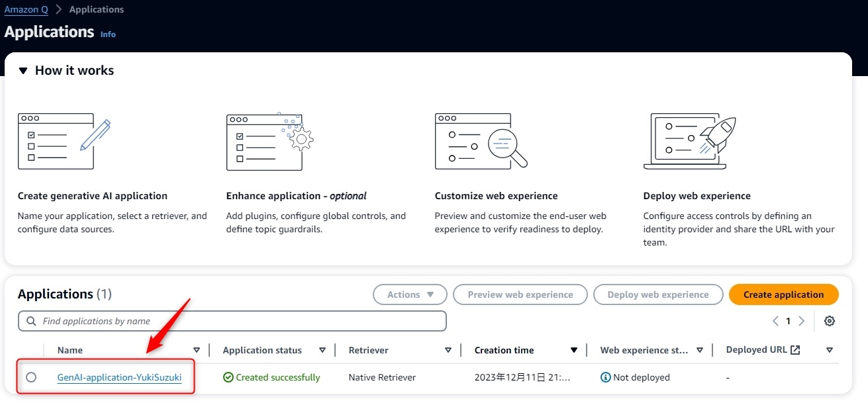Sort by Web experience status column arrow

pos(700,350)
